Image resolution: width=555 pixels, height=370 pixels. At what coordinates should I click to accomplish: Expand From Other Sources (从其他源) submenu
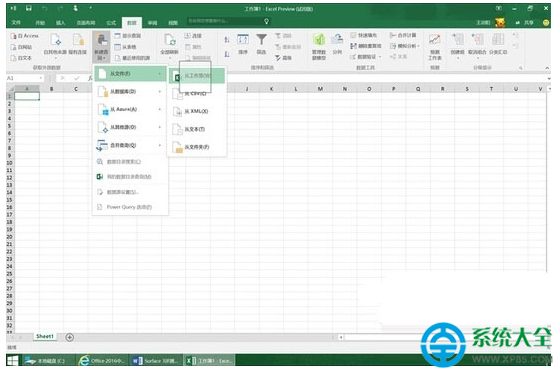130,127
